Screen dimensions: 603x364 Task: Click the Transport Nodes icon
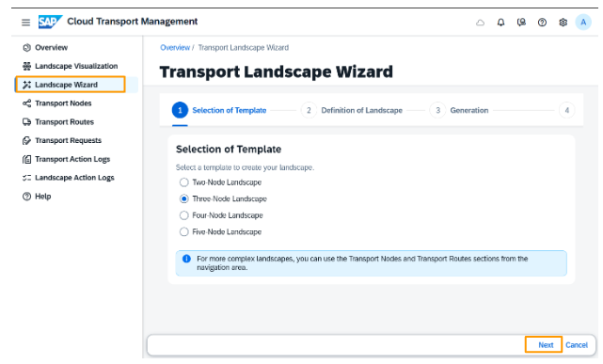(x=26, y=103)
